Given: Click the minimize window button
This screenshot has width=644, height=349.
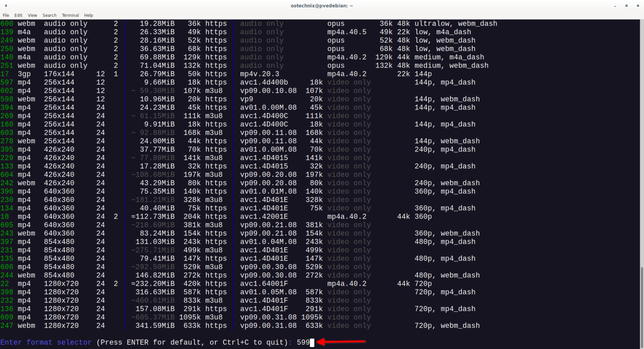Looking at the screenshot, I should pos(615,5).
